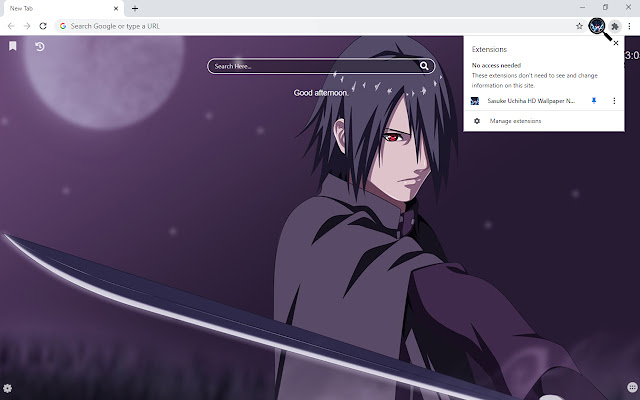The image size is (640, 400).
Task: Open the bookmarks panel icon on the page
Action: tap(13, 46)
